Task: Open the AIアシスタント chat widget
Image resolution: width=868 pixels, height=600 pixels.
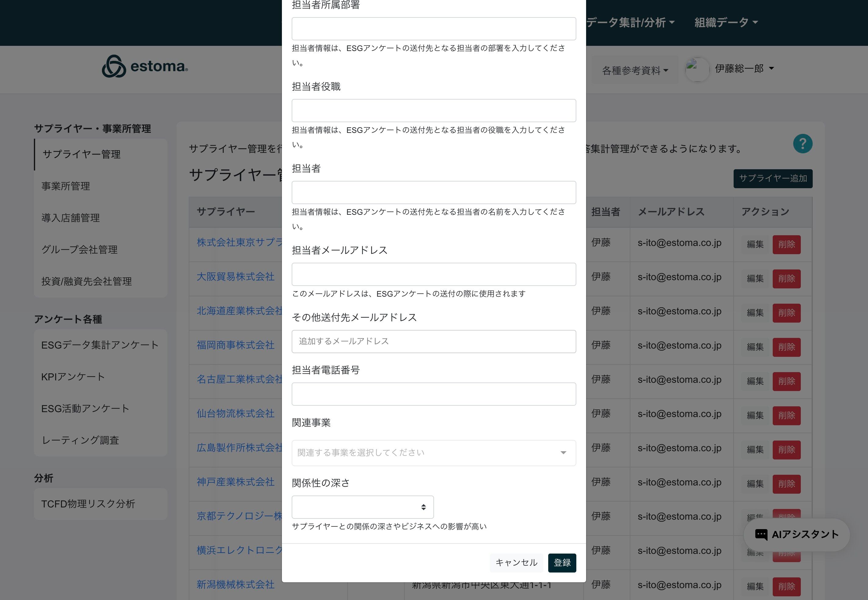Action: pos(797,534)
